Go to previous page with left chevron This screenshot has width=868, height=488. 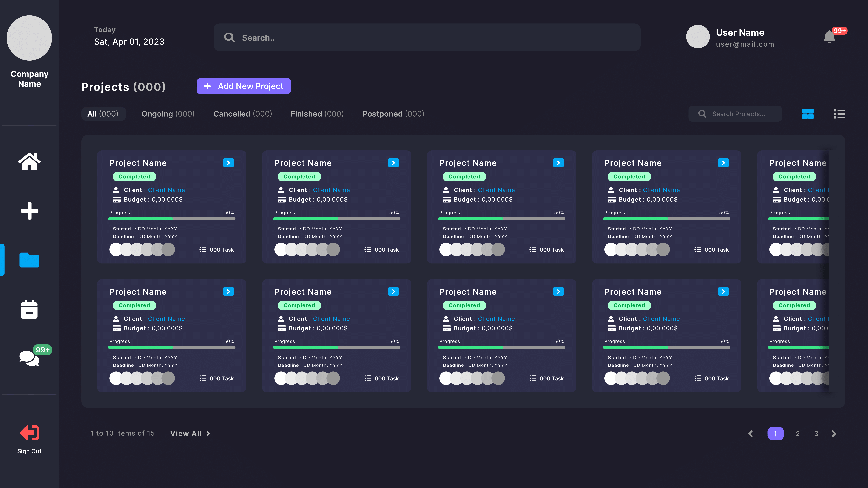[750, 434]
